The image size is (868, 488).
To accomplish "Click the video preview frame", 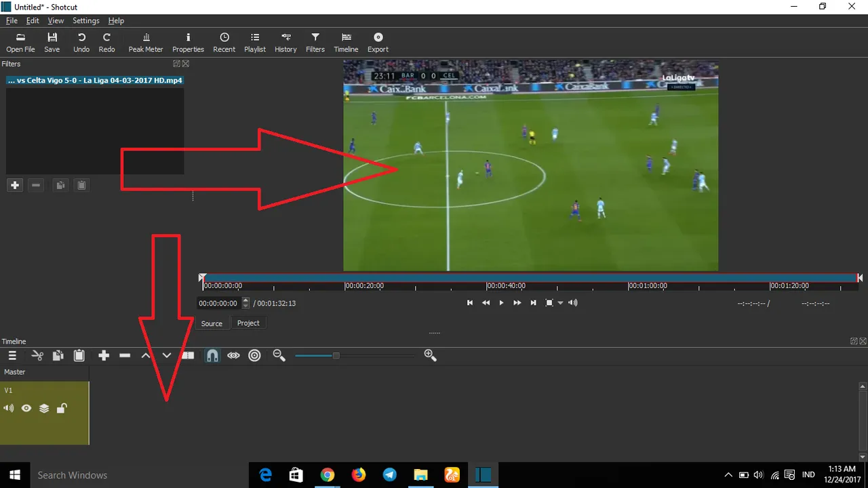I will click(530, 165).
